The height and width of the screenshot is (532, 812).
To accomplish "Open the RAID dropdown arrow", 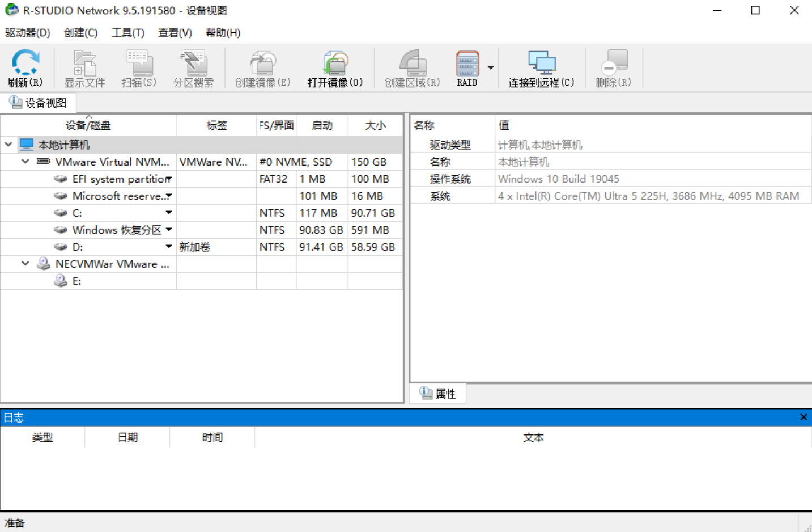I will [491, 68].
